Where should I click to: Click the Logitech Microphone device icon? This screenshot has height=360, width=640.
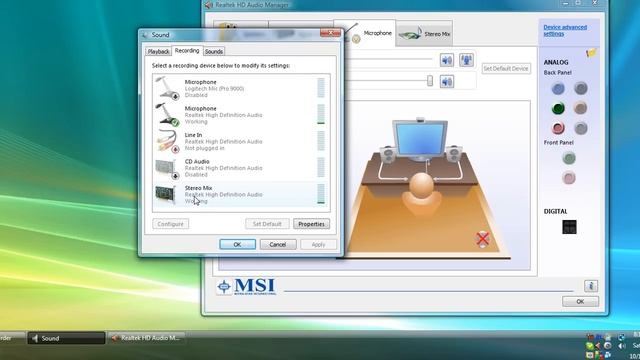[167, 88]
